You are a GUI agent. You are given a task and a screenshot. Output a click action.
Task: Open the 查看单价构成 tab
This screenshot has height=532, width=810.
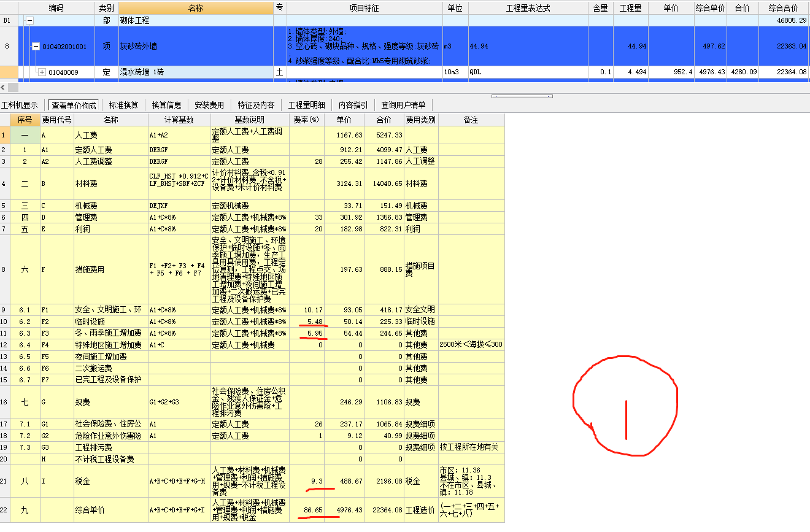(x=74, y=105)
